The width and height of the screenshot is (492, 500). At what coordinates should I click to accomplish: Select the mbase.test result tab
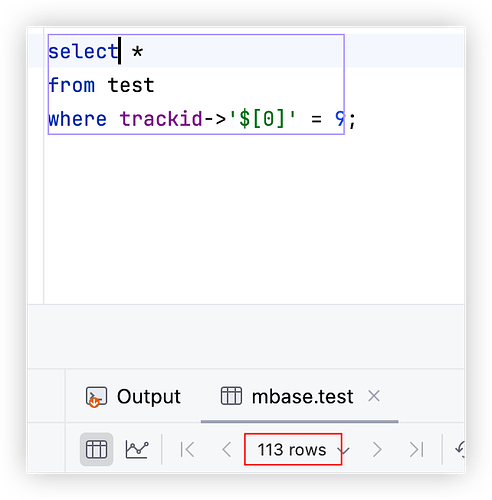[x=287, y=396]
